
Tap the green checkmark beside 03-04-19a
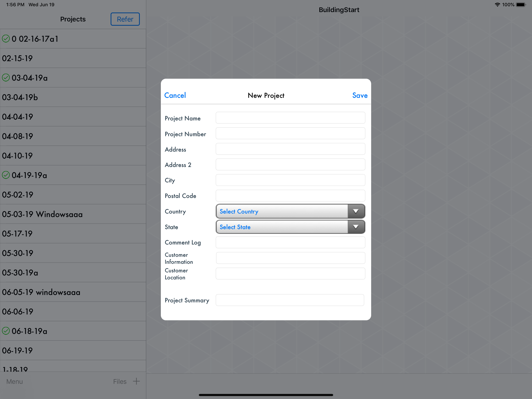click(6, 78)
